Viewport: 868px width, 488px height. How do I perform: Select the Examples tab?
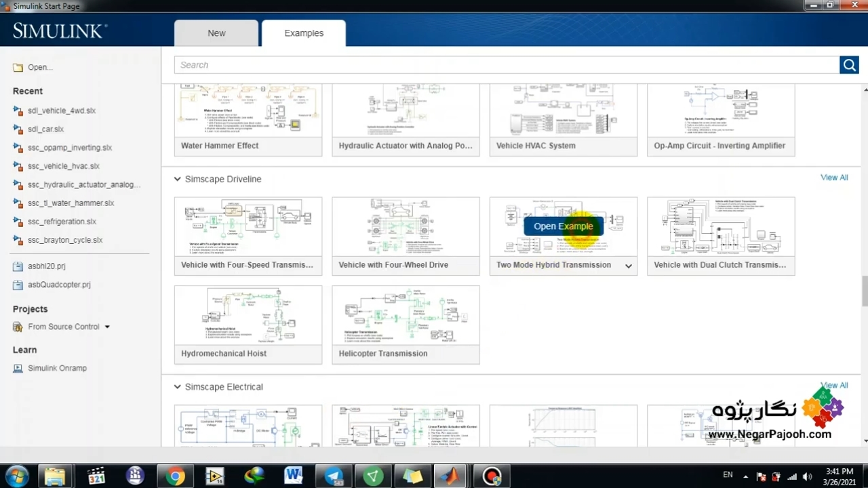coord(304,33)
